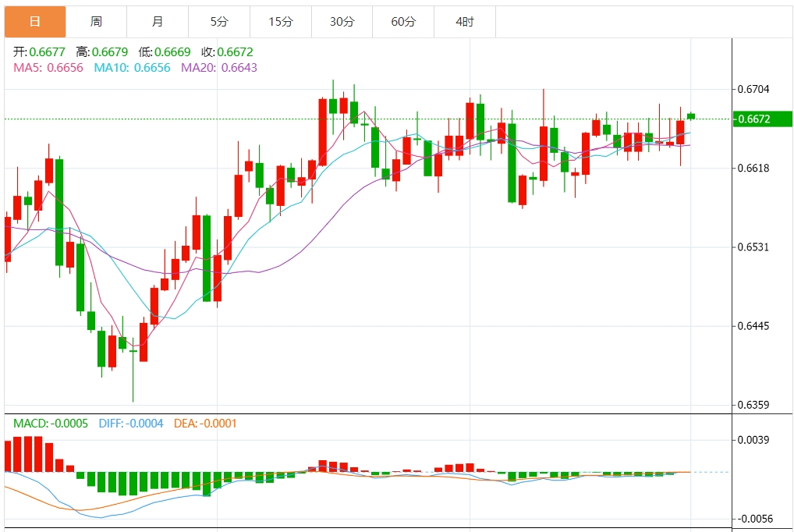Click the latest small green candlestick
The width and height of the screenshot is (794, 532).
point(691,116)
